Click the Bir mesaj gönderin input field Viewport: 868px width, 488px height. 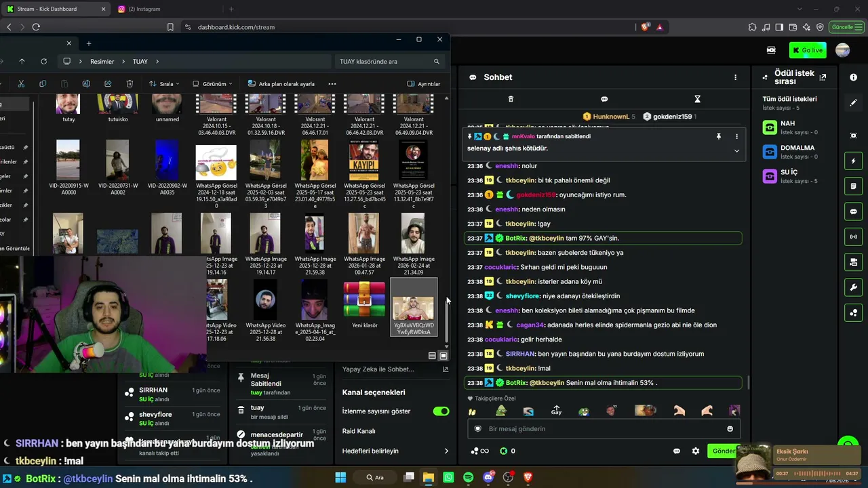pyautogui.click(x=604, y=428)
